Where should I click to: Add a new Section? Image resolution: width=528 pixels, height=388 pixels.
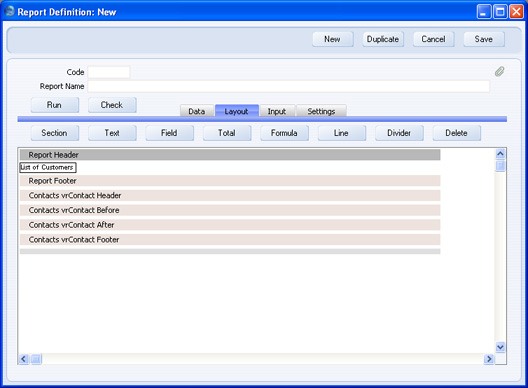pos(55,133)
